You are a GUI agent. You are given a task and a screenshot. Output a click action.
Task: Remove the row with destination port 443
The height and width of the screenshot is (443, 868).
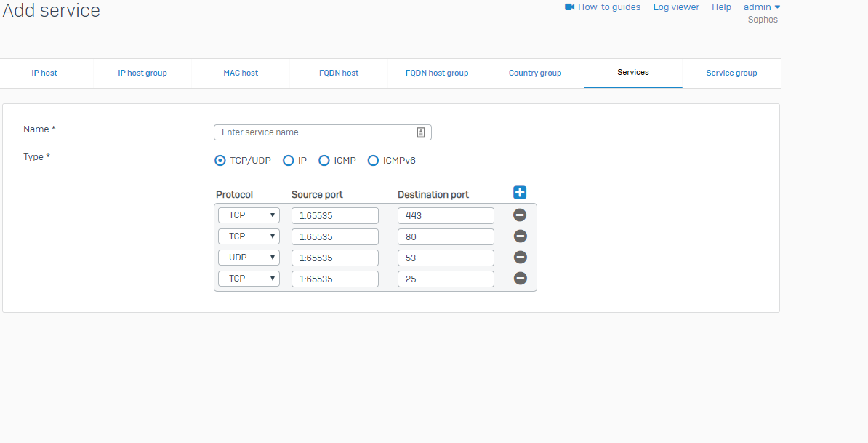pyautogui.click(x=520, y=215)
